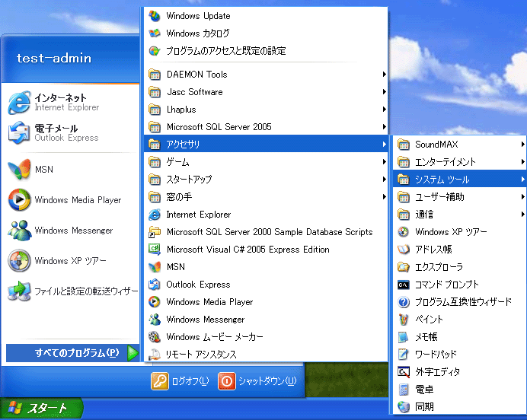Screen dimensions: 527x420
Task: Click the Windows カタログ icon
Action: click(155, 33)
